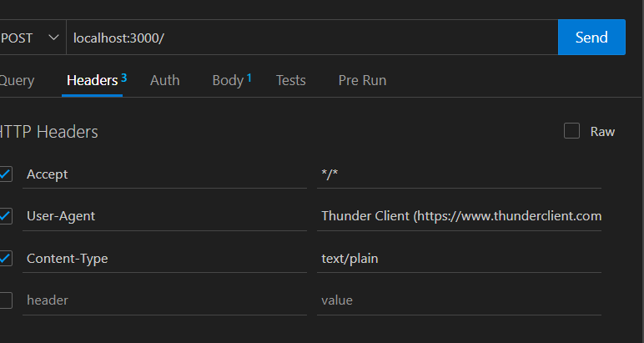Open the Auth tab

[164, 80]
